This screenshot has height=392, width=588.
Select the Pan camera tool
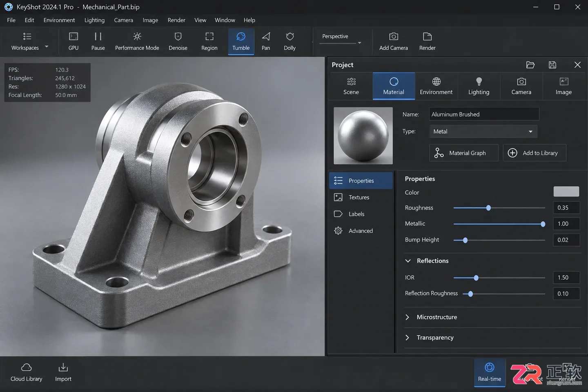pyautogui.click(x=266, y=42)
